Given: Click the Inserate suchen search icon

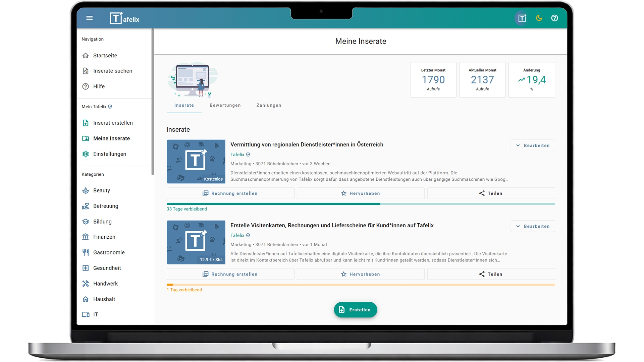Looking at the screenshot, I should click(86, 71).
